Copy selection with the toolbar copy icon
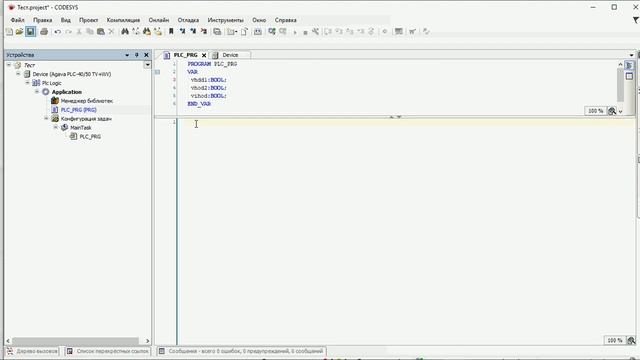Viewport: 640px width, 360px height. (x=90, y=31)
